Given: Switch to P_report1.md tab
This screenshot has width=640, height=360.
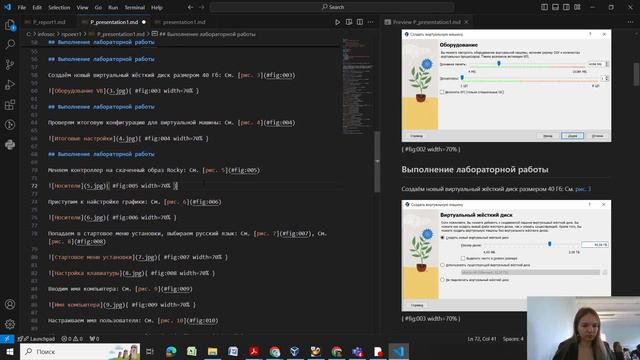Looking at the screenshot, I should (49, 22).
